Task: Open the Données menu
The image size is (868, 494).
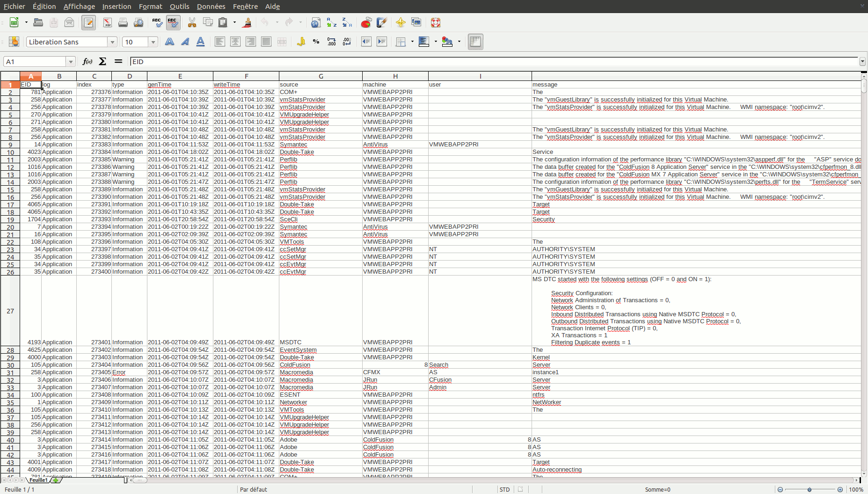Action: coord(211,7)
